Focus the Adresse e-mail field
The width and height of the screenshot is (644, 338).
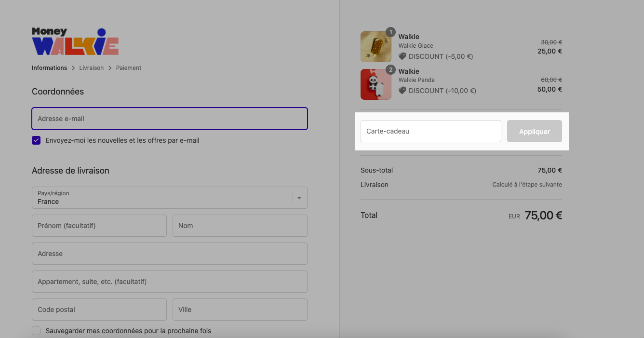pyautogui.click(x=170, y=119)
